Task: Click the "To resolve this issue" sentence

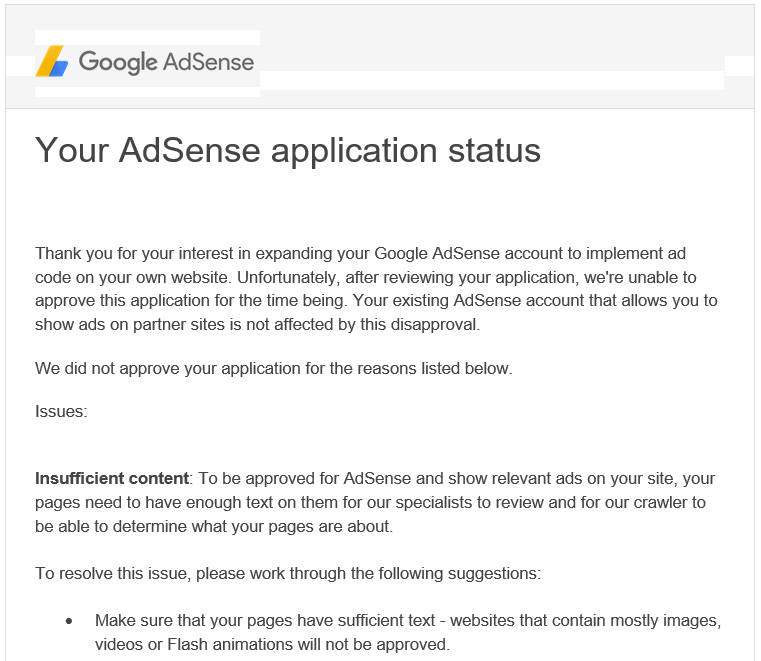Action: tap(288, 573)
